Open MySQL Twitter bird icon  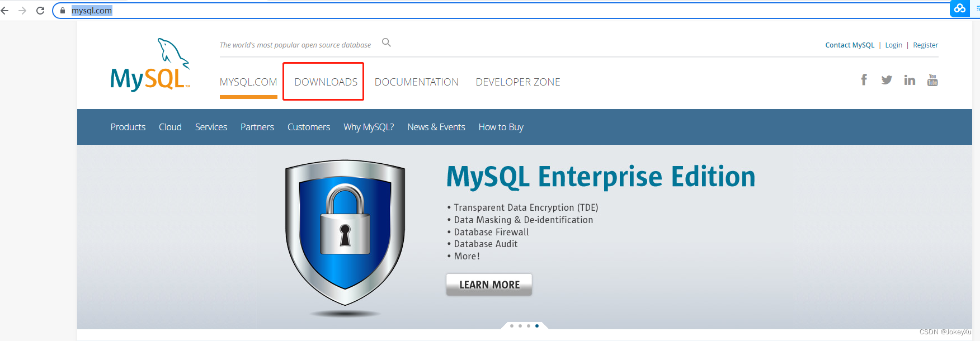pyautogui.click(x=887, y=80)
